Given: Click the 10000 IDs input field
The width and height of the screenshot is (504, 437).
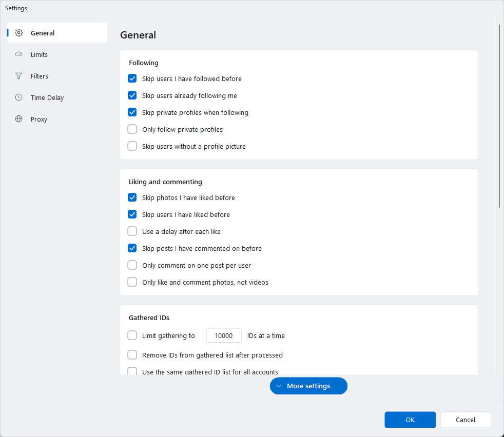Looking at the screenshot, I should point(224,335).
